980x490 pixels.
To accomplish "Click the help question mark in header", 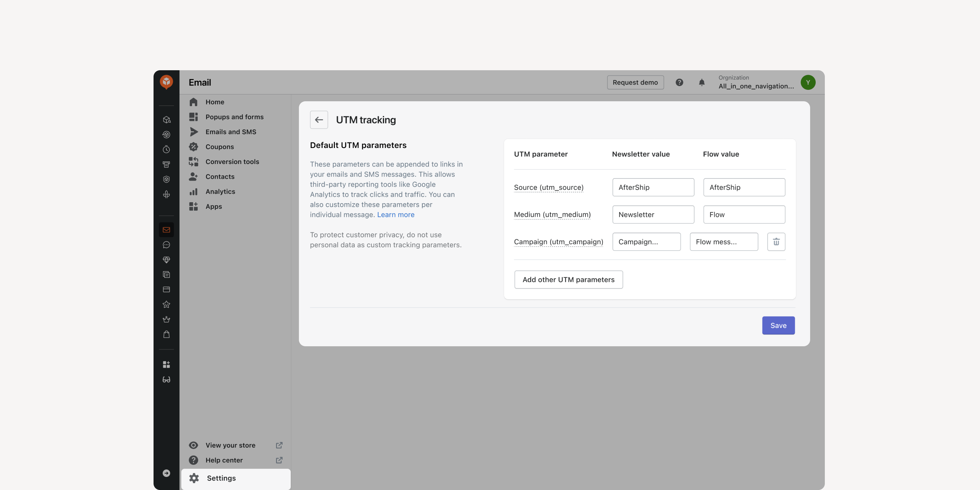I will [679, 82].
